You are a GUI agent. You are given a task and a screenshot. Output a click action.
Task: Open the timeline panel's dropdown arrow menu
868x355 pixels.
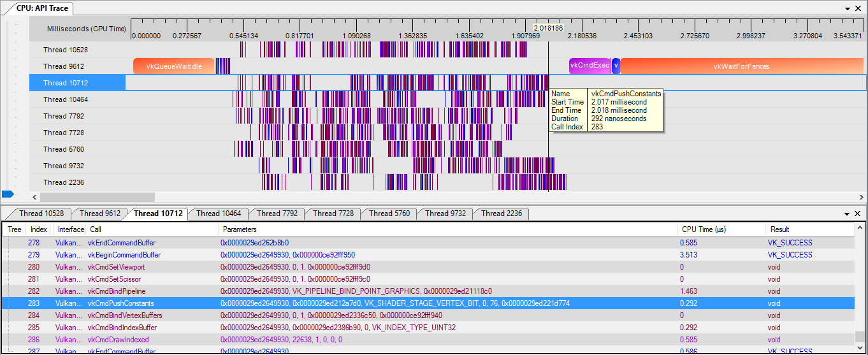coord(848,9)
